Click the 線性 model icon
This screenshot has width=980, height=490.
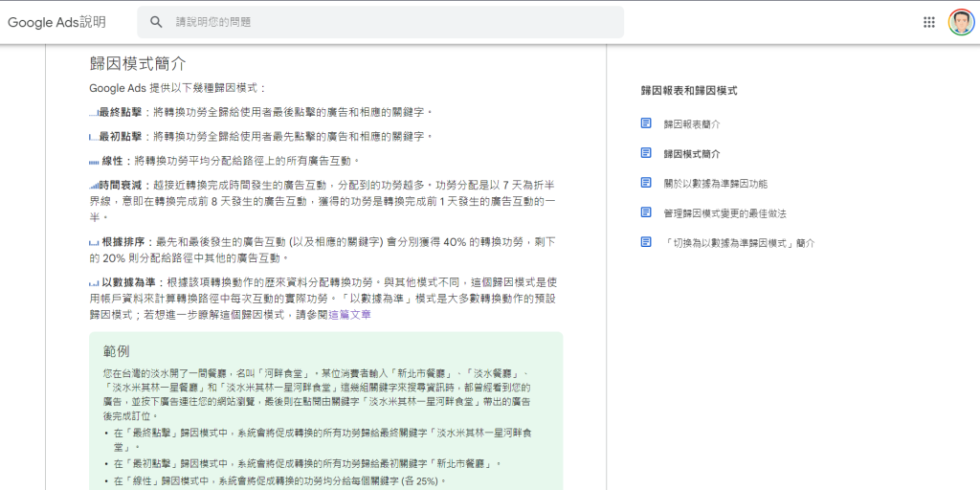94,163
